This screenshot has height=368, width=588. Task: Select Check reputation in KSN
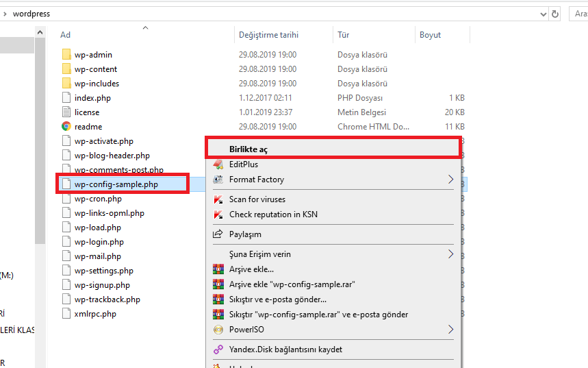click(273, 214)
